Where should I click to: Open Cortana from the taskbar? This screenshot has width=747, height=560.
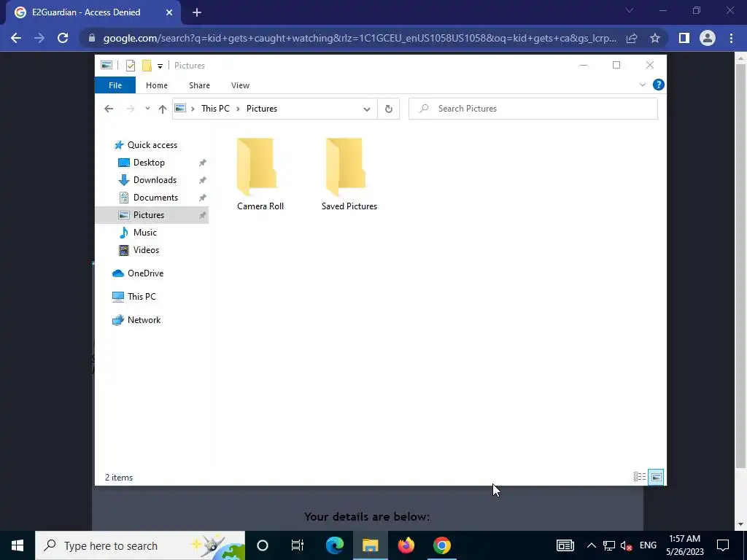(x=263, y=545)
